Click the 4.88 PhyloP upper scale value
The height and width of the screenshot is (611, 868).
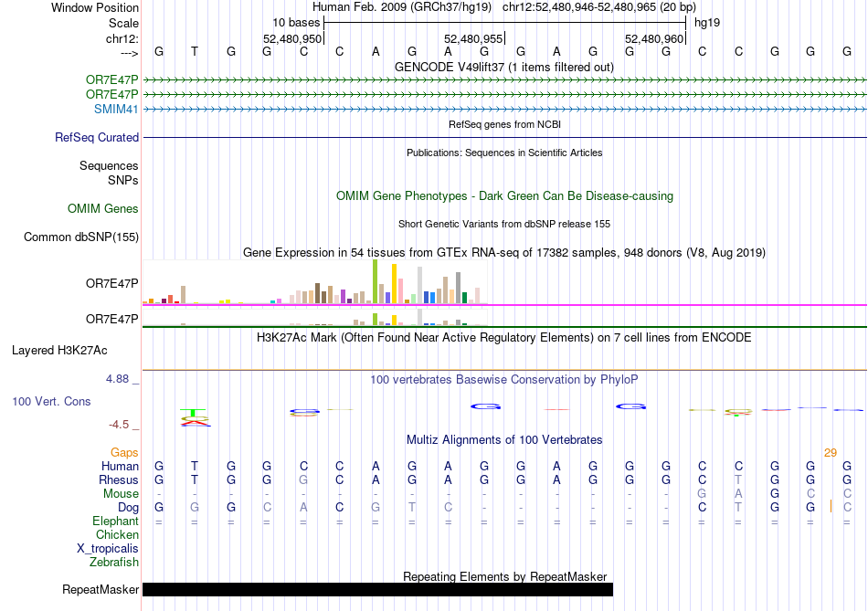click(117, 379)
